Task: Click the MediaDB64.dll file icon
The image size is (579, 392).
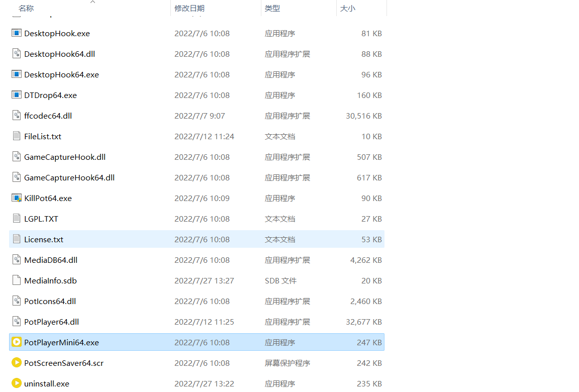Action: coord(16,260)
